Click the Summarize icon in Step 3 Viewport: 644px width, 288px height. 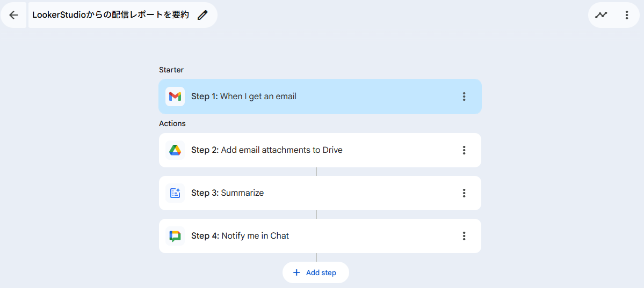pyautogui.click(x=175, y=193)
